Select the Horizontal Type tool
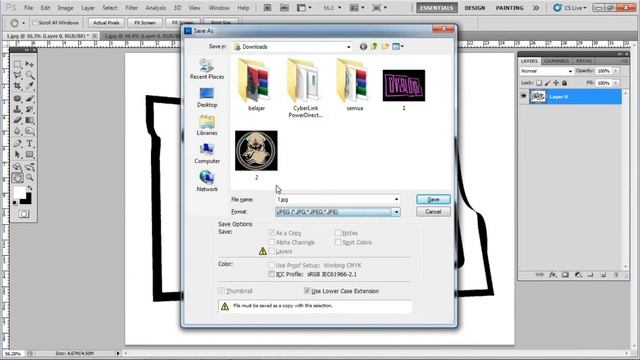The width and height of the screenshot is (640, 360). pyautogui.click(x=30, y=144)
